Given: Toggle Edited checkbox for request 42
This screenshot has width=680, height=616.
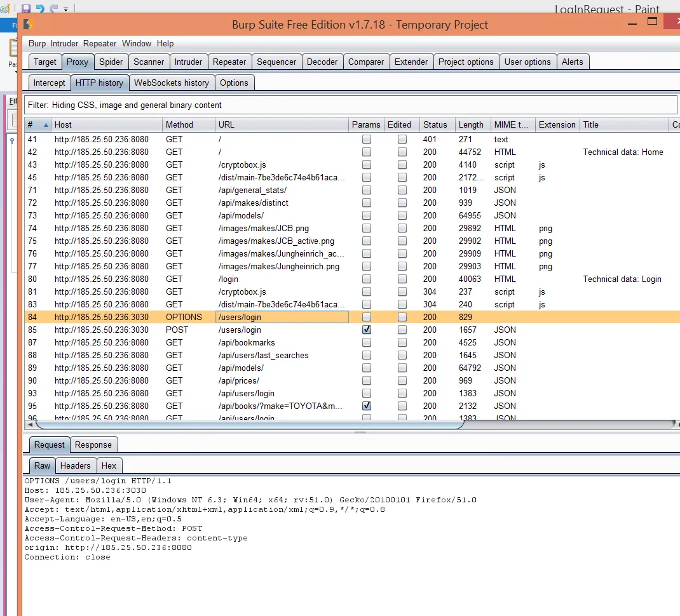Looking at the screenshot, I should click(x=402, y=152).
